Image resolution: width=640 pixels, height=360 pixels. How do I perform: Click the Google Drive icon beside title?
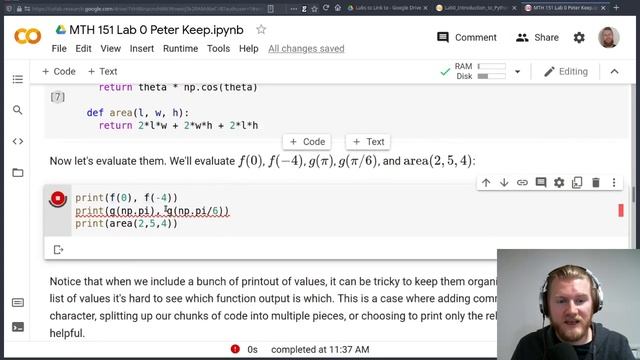pos(61,29)
